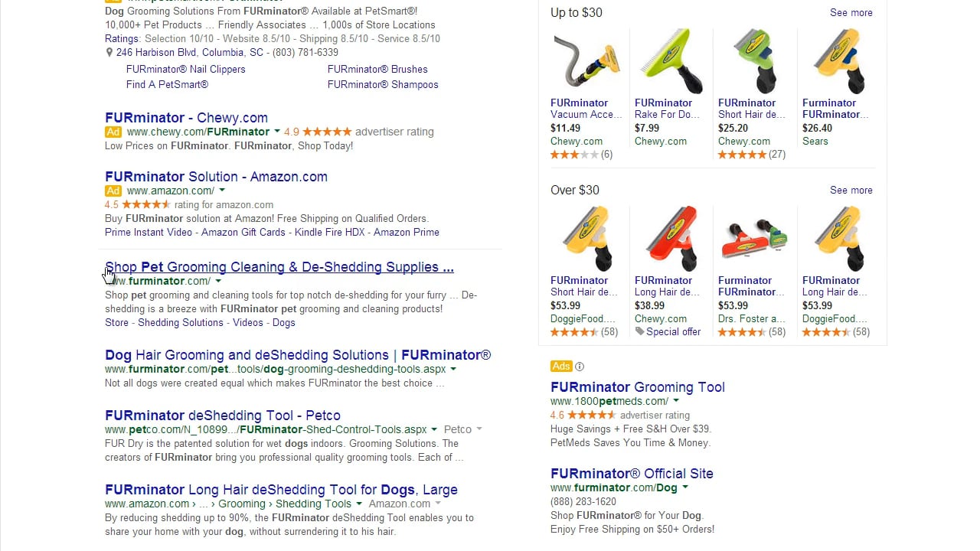Open the FURminator Official Site ad headline

coord(632,474)
